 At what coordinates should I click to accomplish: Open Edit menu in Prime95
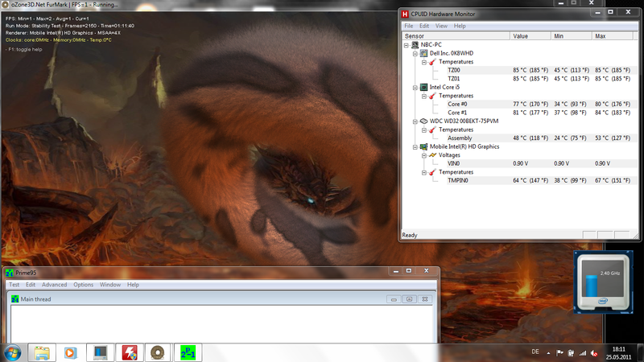31,285
